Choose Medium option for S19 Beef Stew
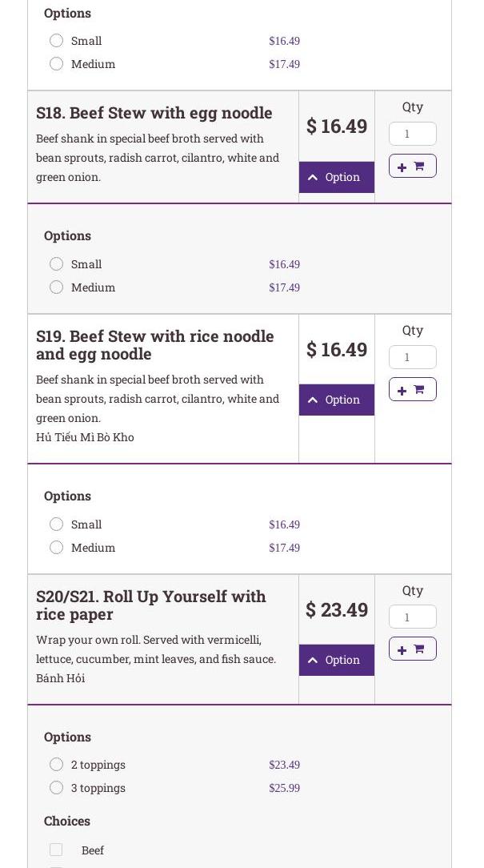Screen dimensions: 484x868 56,548
